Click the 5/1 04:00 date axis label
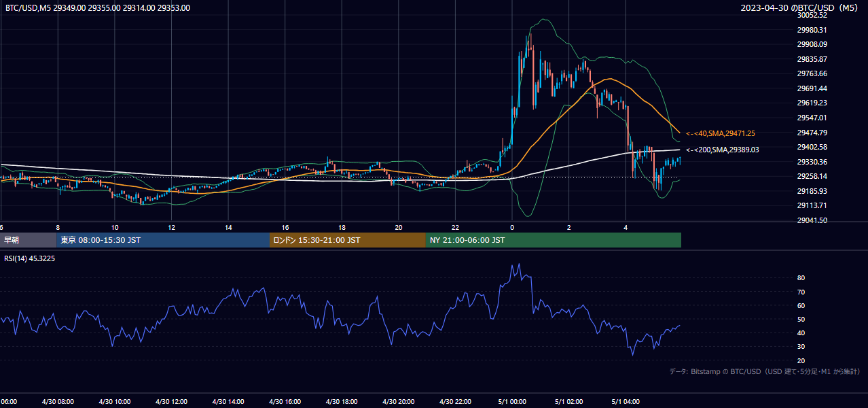The image size is (868, 408). [625, 401]
